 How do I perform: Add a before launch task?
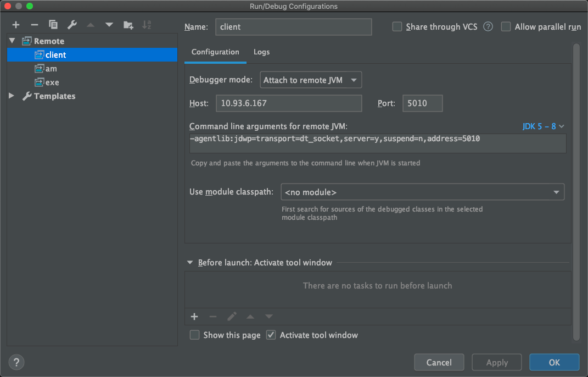tap(194, 317)
